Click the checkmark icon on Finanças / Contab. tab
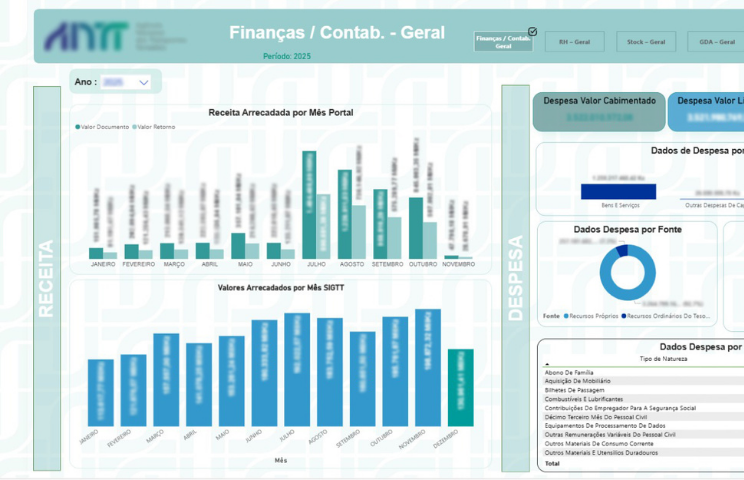744x480 pixels. pos(532,32)
